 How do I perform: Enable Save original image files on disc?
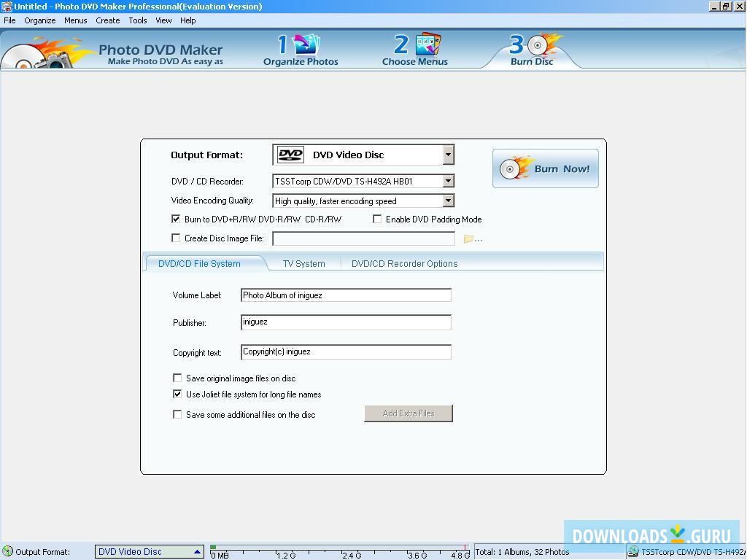click(177, 378)
